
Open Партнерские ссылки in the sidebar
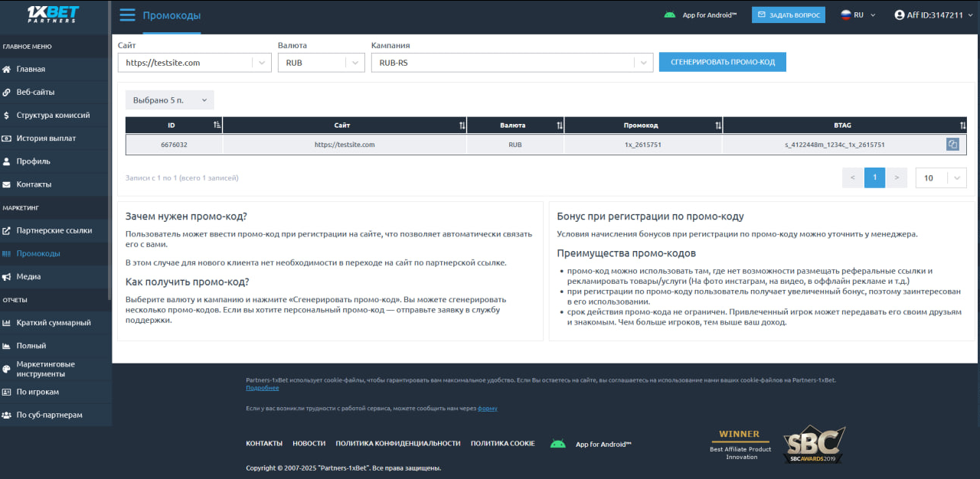click(x=54, y=230)
